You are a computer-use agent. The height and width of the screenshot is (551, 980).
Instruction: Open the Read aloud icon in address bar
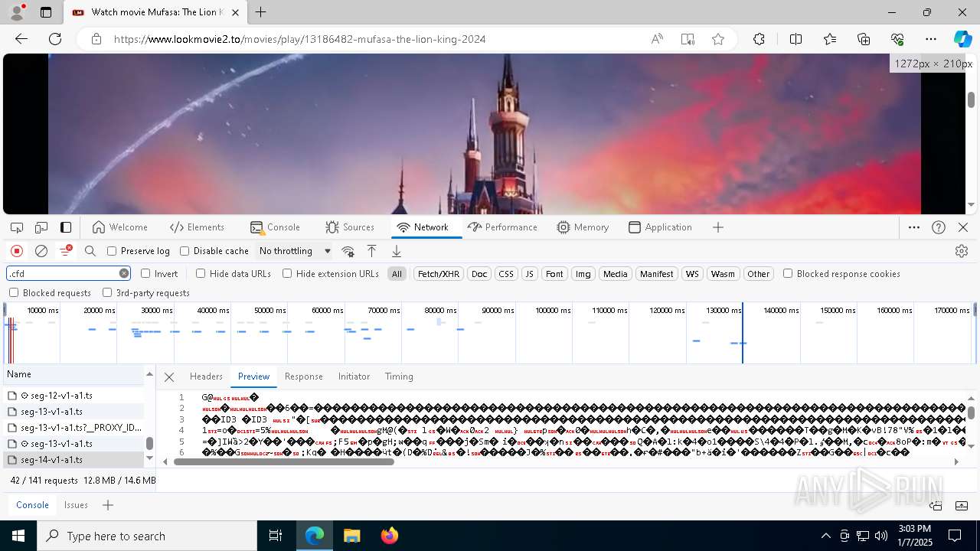coord(657,39)
